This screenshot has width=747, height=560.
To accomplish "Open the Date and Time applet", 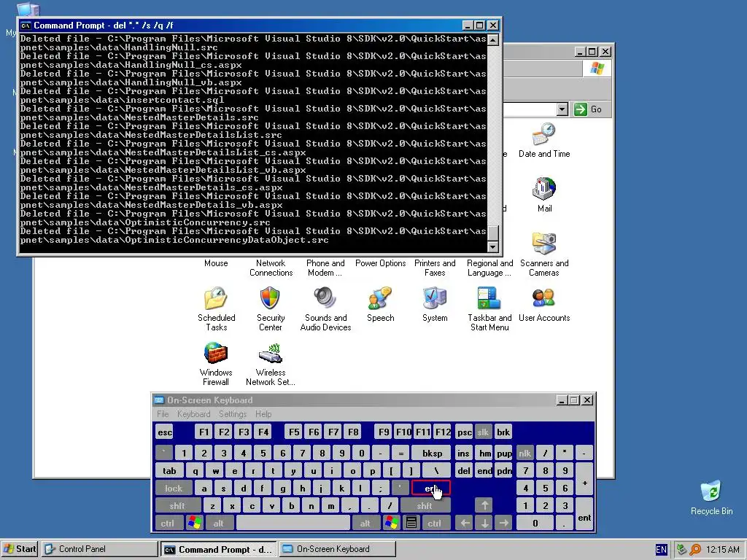I will coord(544,134).
